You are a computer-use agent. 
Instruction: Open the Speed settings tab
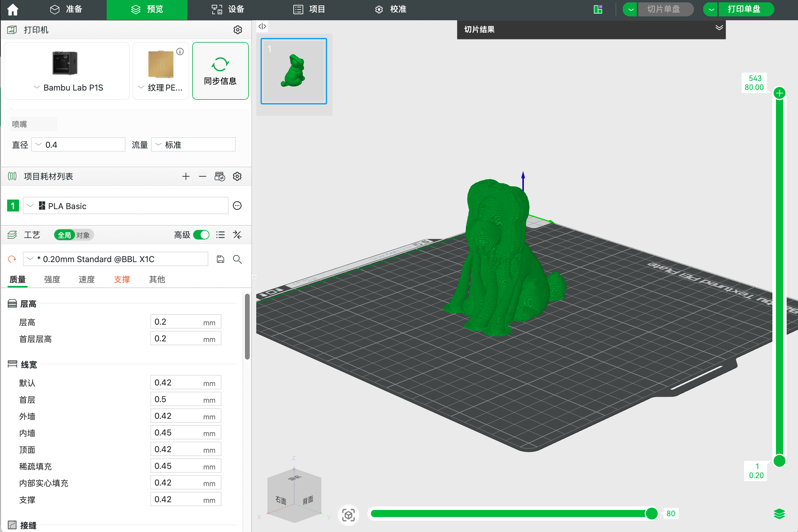[87, 279]
